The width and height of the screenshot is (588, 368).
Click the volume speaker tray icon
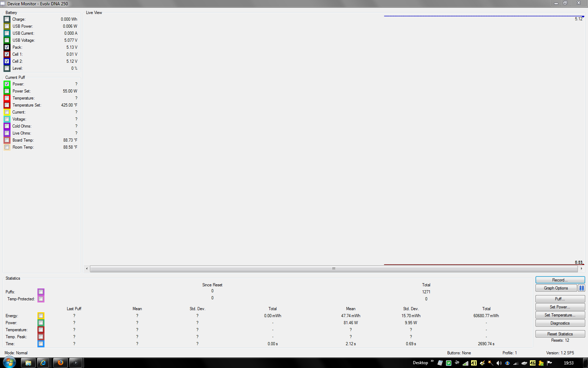pos(499,363)
